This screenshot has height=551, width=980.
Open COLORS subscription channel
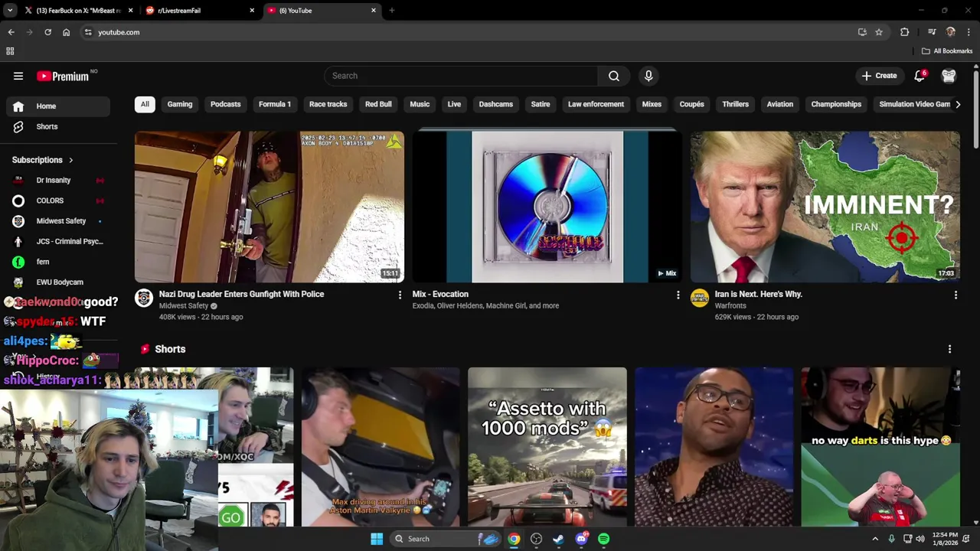(x=58, y=201)
